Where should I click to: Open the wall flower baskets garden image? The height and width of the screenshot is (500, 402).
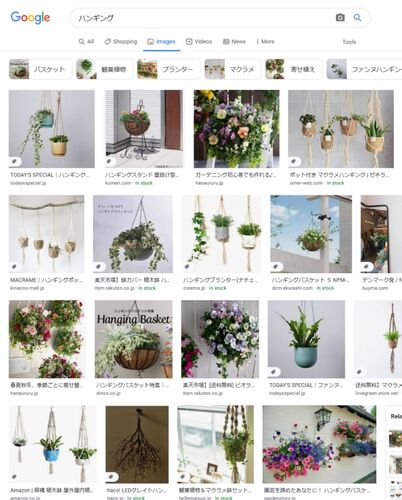coord(319,444)
